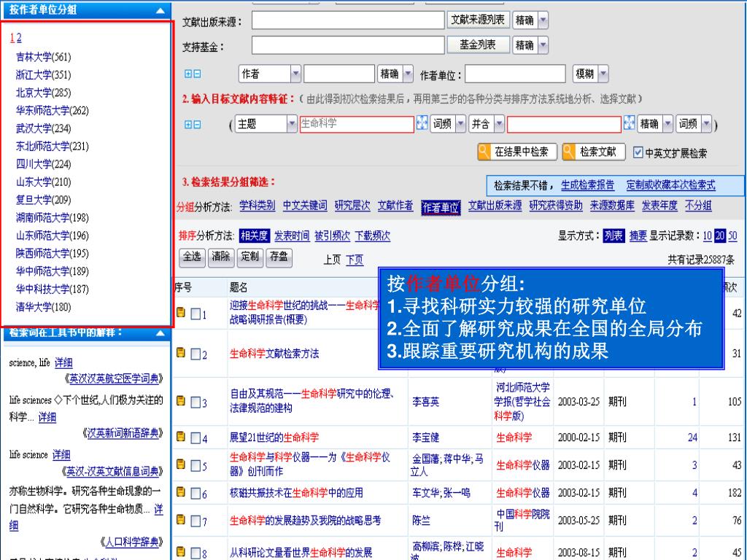
Task: Tick checkbox for result 1
Action: point(196,314)
